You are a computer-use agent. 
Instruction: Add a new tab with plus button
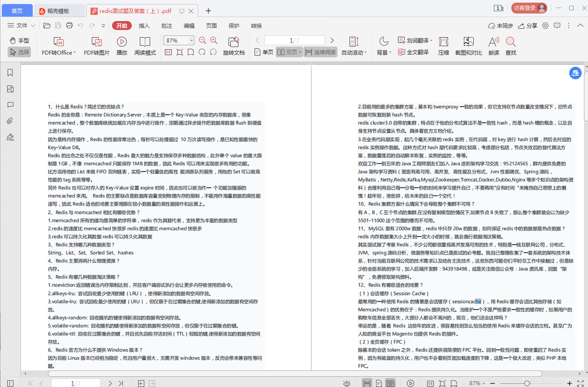[x=208, y=11]
